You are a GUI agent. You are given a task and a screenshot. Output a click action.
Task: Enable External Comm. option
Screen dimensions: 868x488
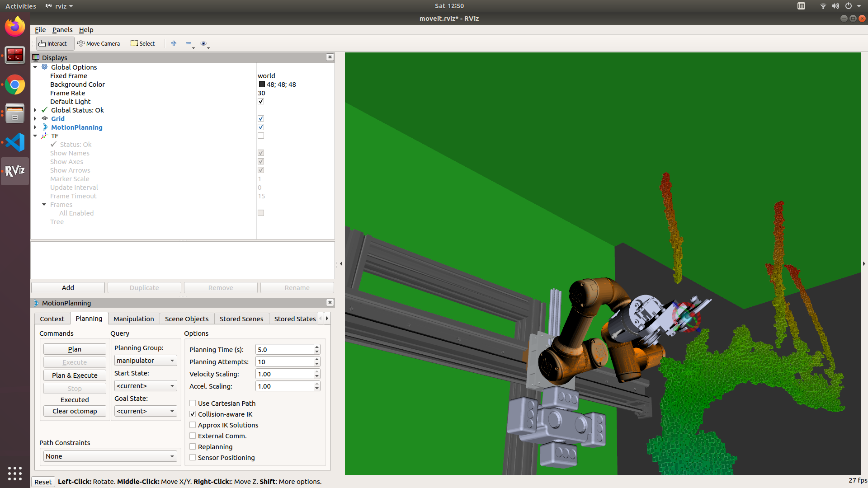tap(193, 436)
